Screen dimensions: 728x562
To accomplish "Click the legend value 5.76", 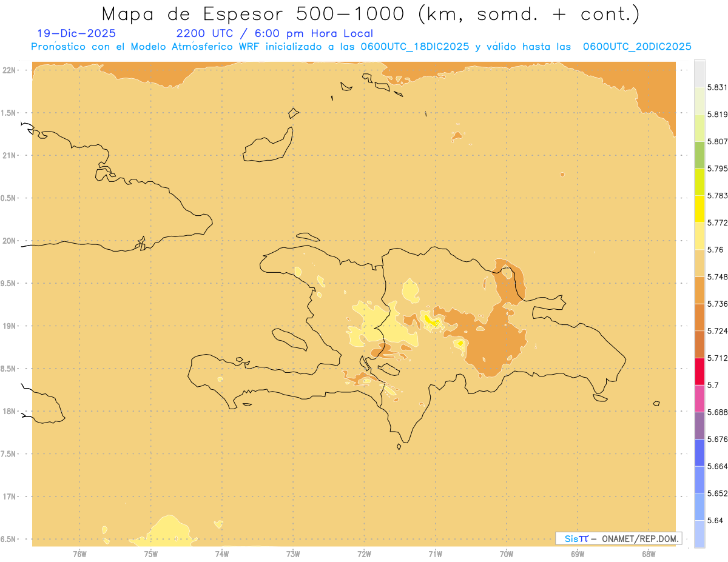I will pyautogui.click(x=715, y=250).
